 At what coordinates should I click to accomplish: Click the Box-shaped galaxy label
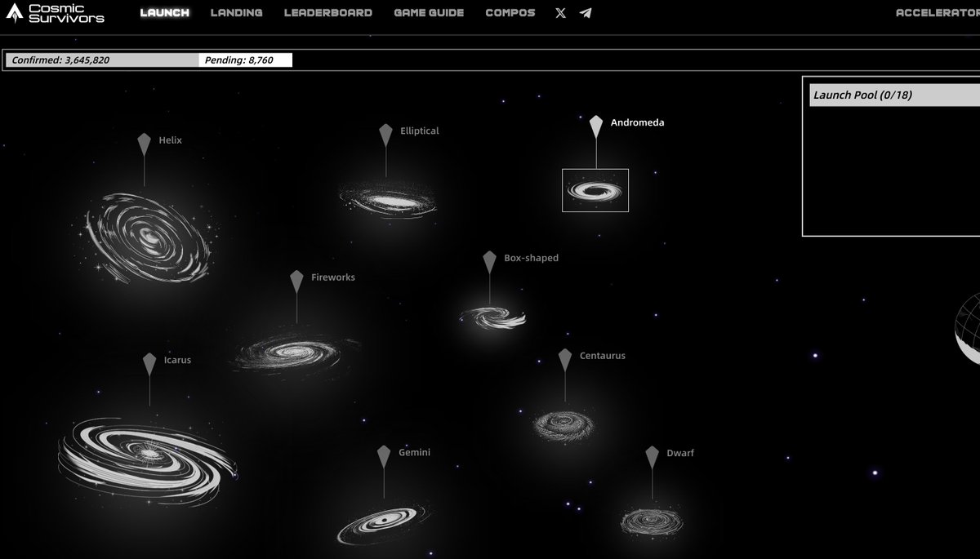[531, 258]
